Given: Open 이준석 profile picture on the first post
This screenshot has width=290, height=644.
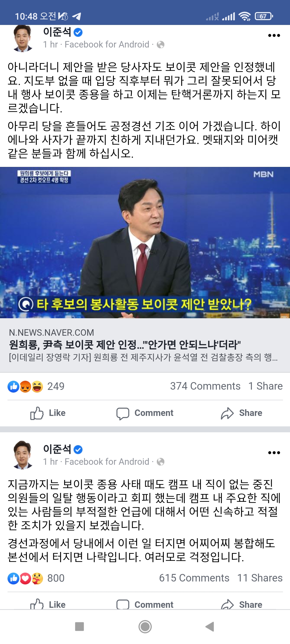Looking at the screenshot, I should pos(23,38).
